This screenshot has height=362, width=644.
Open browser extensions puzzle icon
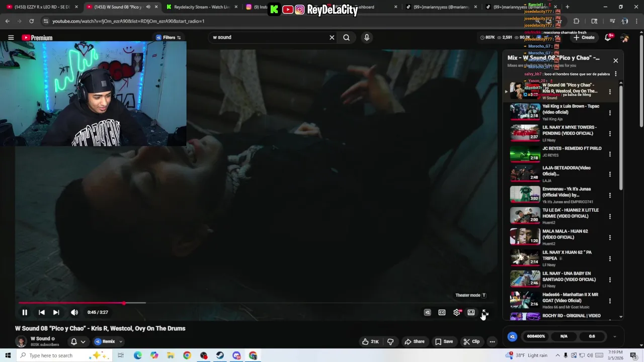576,21
